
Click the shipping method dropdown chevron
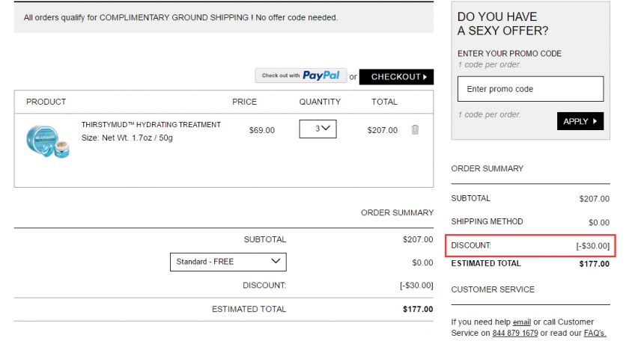(x=276, y=261)
